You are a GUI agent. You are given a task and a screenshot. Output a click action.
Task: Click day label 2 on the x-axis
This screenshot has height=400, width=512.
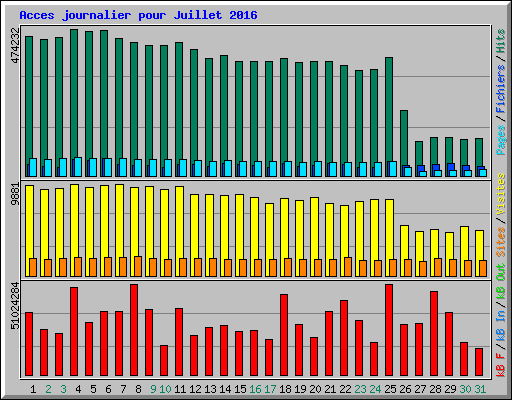(48, 389)
